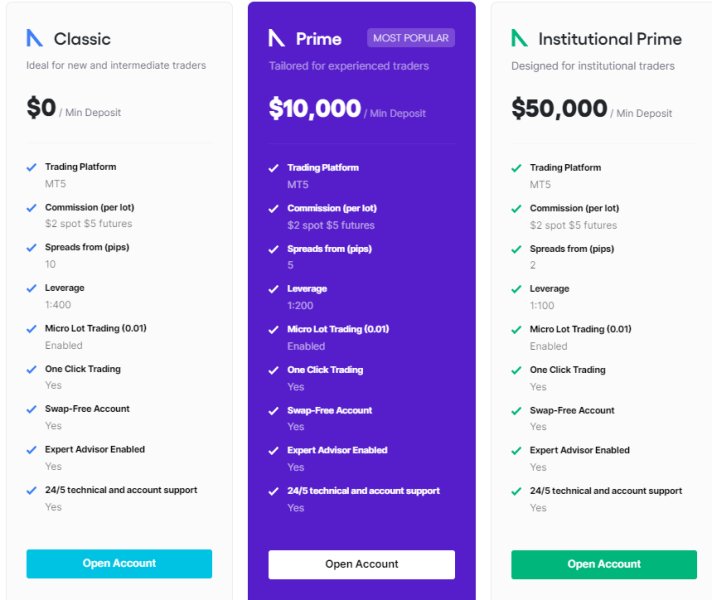The width and height of the screenshot is (712, 600).
Task: Click Institutional Prime Swap-Free Account checkmark
Action: tap(516, 410)
